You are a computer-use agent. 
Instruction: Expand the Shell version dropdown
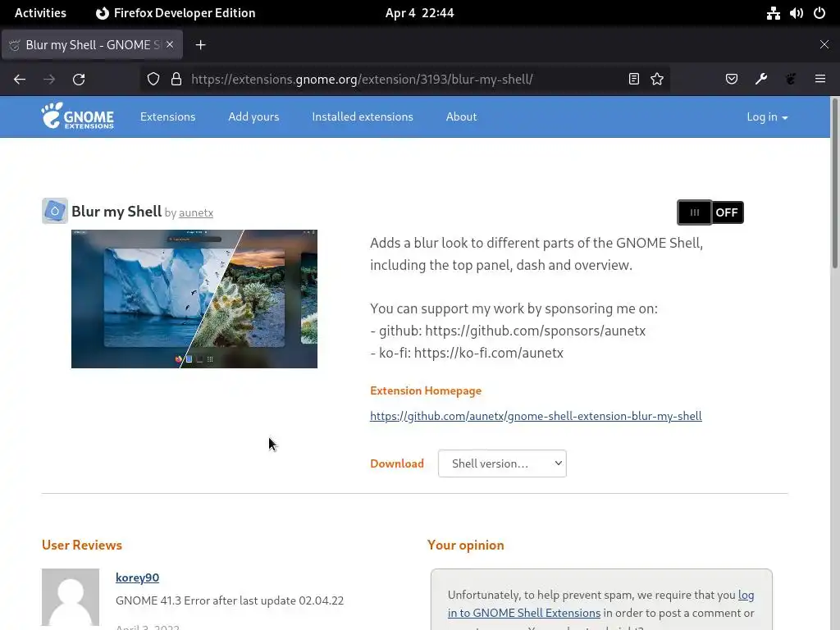tap(502, 463)
